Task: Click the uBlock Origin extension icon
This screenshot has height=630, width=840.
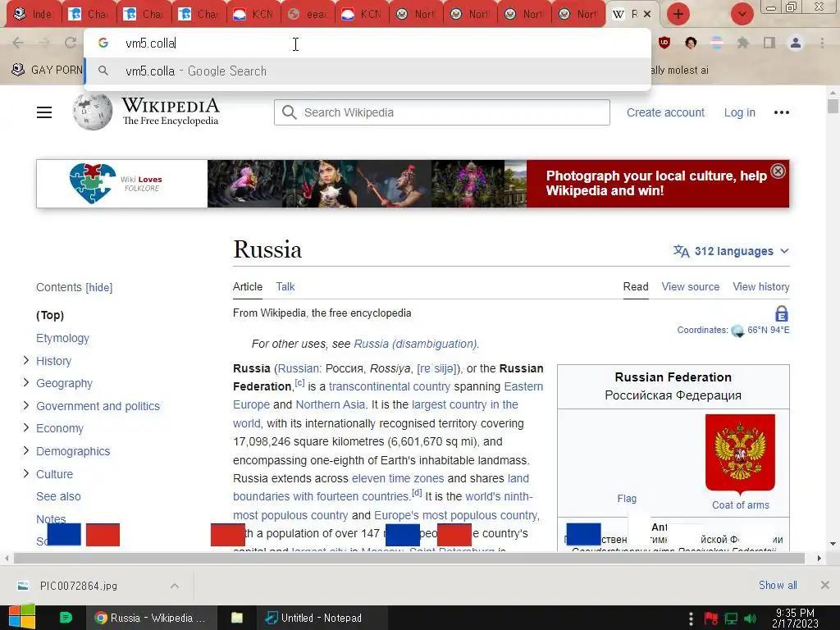Action: point(664,43)
